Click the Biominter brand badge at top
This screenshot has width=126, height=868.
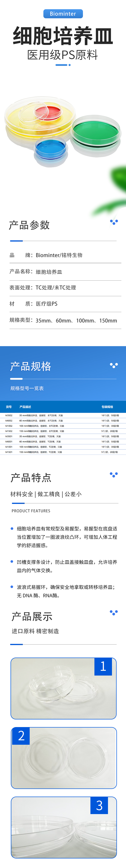pyautogui.click(x=63, y=14)
